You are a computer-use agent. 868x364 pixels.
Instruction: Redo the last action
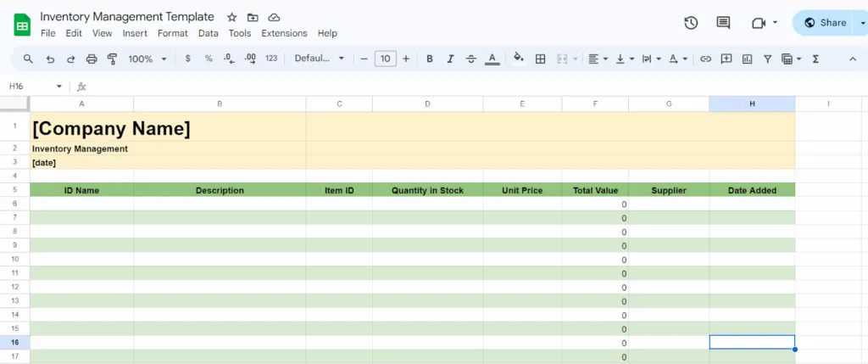point(71,59)
